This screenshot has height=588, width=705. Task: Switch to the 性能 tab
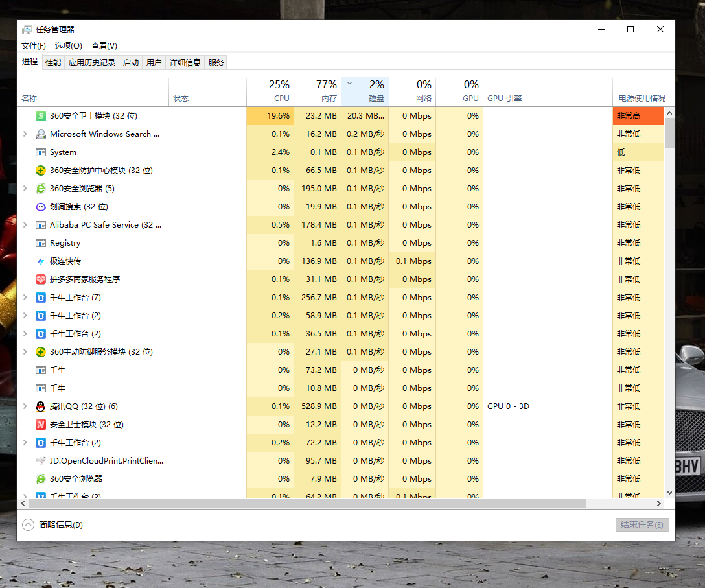point(53,63)
